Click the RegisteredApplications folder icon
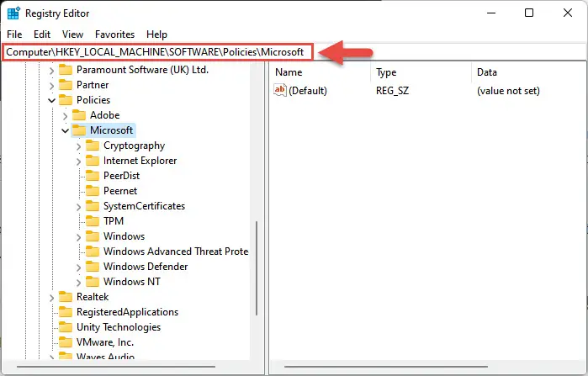 [66, 311]
